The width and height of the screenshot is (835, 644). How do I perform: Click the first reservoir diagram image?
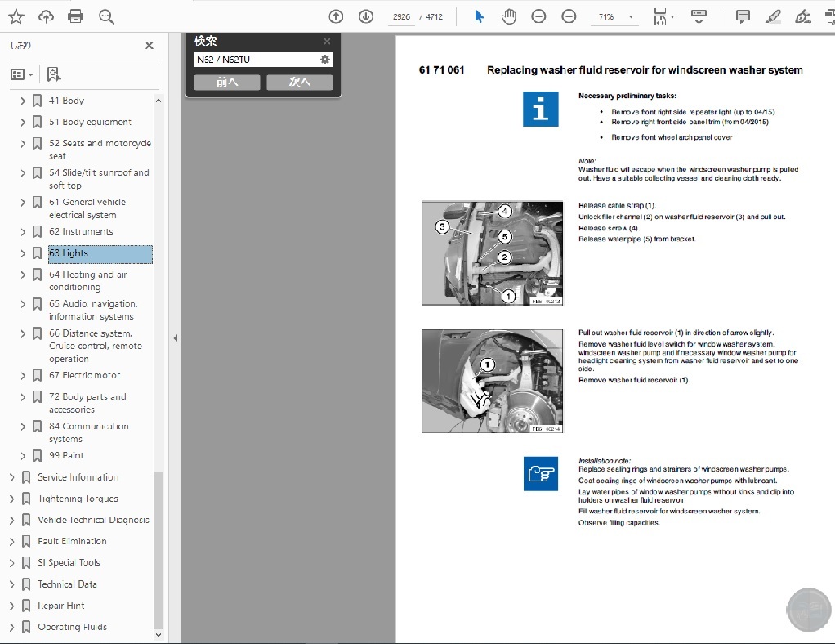(x=493, y=253)
